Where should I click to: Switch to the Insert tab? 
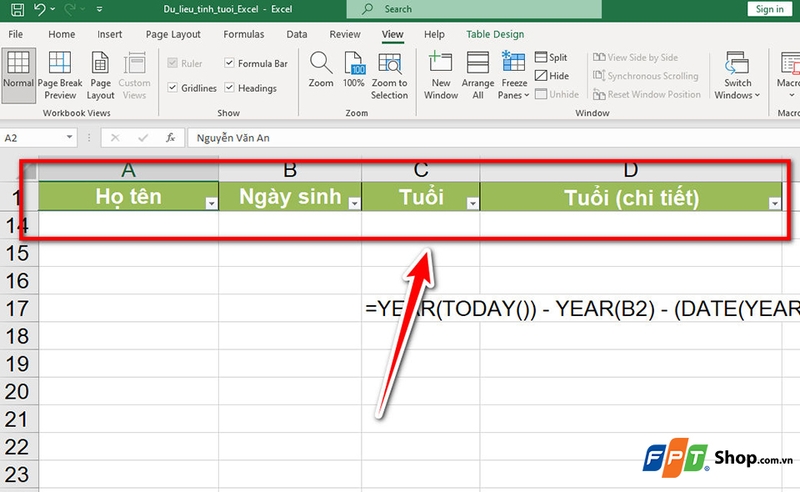pyautogui.click(x=110, y=34)
